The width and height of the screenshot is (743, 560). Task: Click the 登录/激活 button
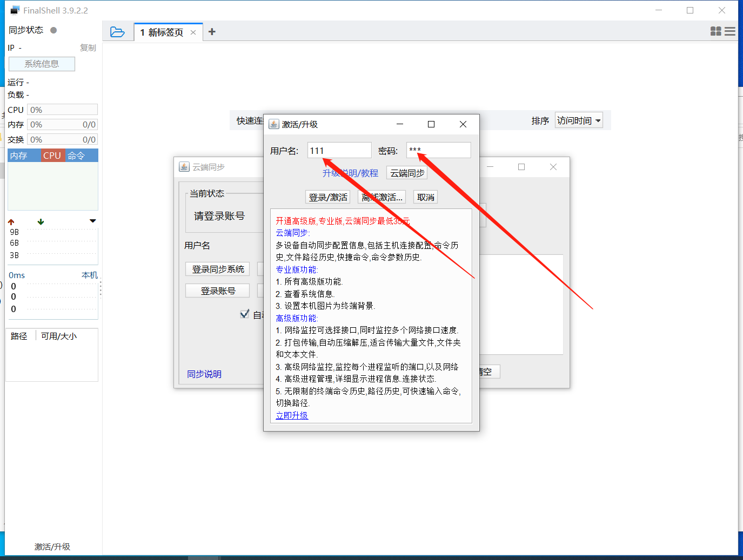[327, 197]
